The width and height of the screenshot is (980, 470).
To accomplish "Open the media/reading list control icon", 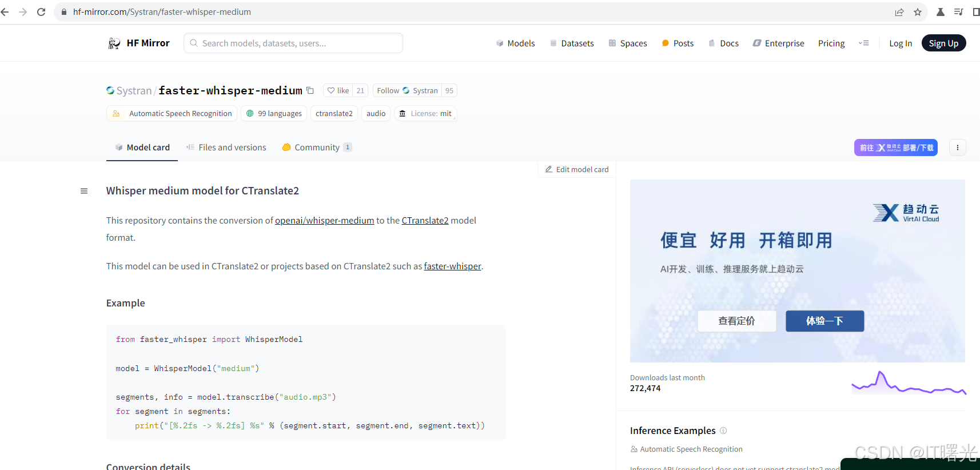I will 959,12.
